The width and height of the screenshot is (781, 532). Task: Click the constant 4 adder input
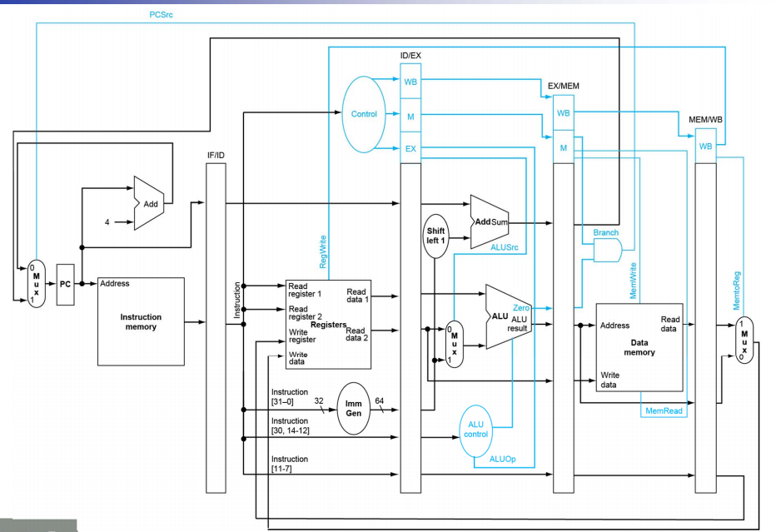107,222
